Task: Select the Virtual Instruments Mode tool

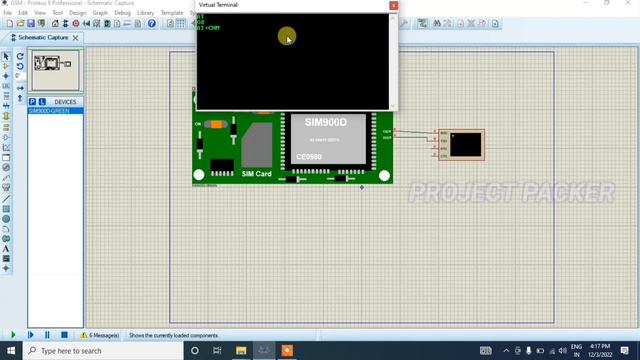Action: click(x=6, y=188)
